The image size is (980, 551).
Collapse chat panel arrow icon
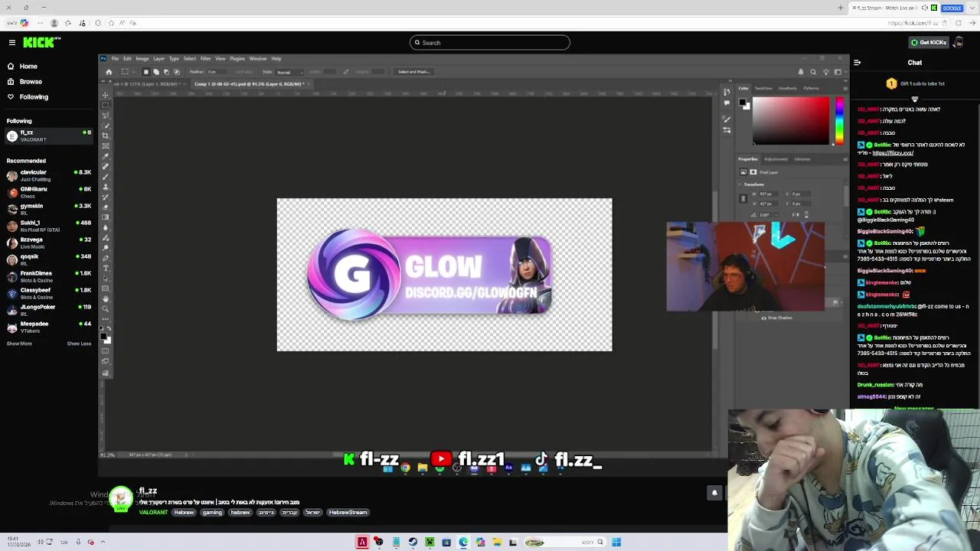(857, 63)
